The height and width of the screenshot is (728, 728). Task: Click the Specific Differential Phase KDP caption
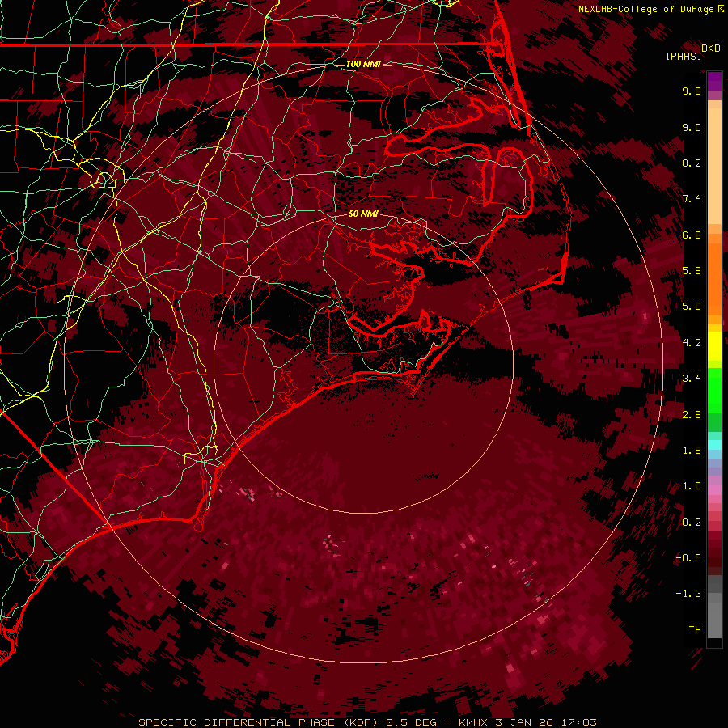point(368,722)
